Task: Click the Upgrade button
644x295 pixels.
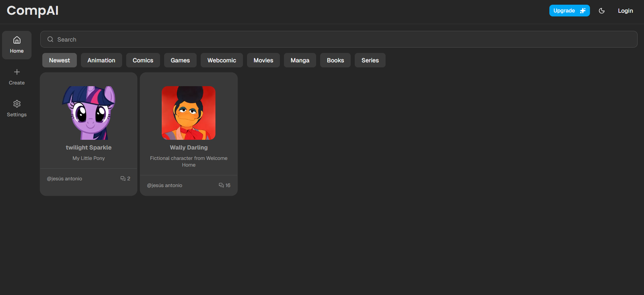Action: 569,11
